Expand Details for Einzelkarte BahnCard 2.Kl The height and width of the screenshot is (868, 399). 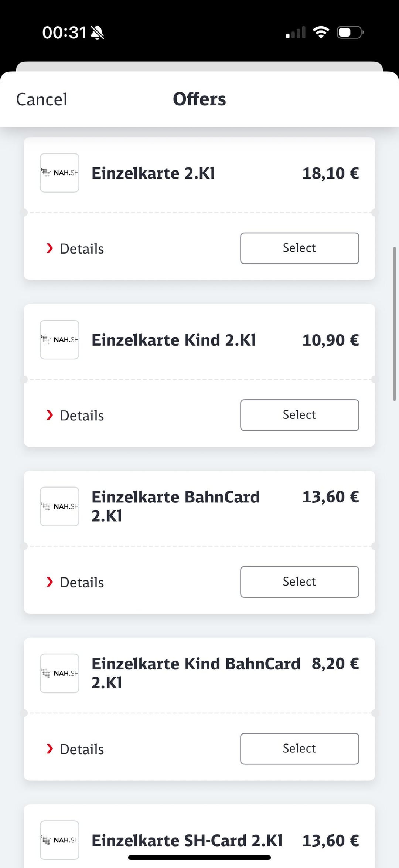click(75, 582)
